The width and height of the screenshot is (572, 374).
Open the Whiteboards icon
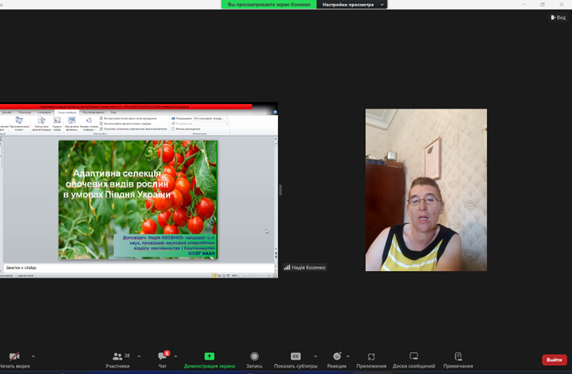[x=414, y=356]
